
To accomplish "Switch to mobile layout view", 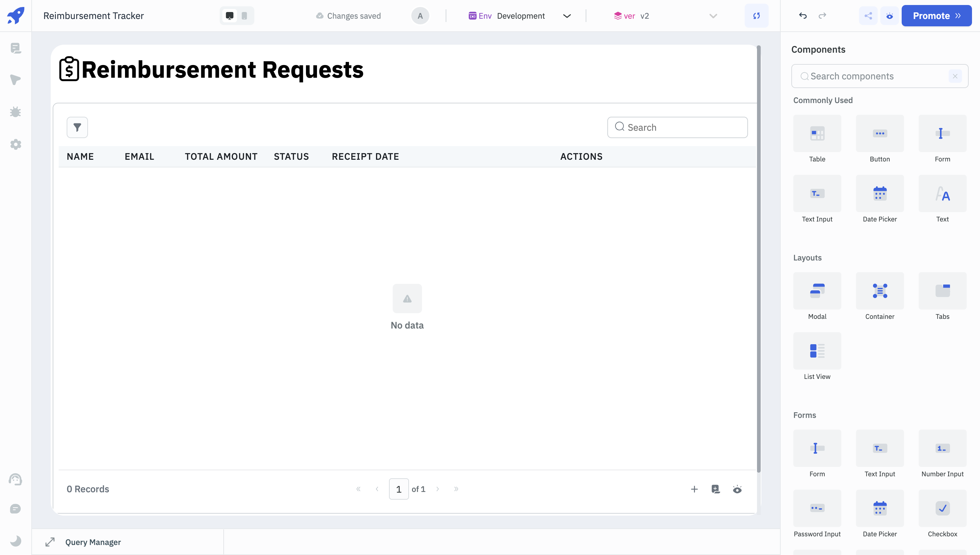I will [x=244, y=16].
